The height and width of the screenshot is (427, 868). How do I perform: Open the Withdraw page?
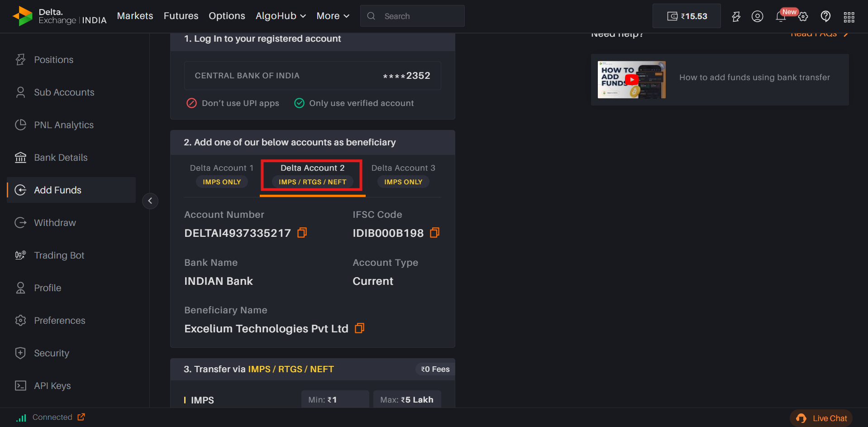point(55,223)
